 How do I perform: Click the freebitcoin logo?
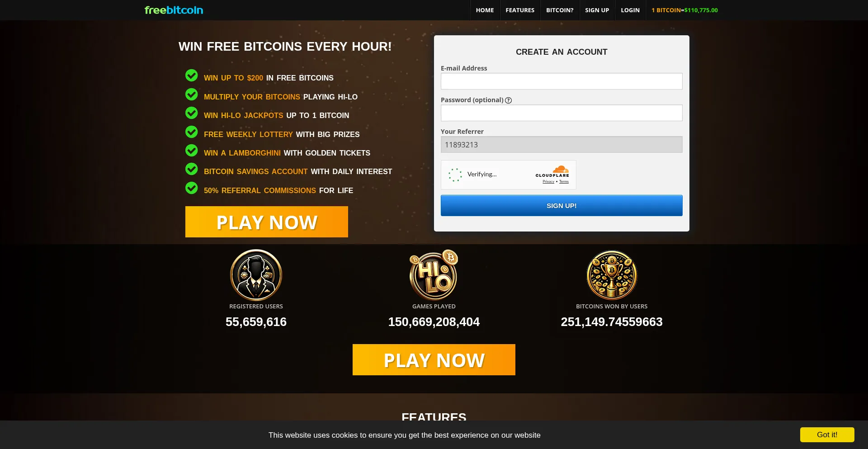[x=174, y=10]
